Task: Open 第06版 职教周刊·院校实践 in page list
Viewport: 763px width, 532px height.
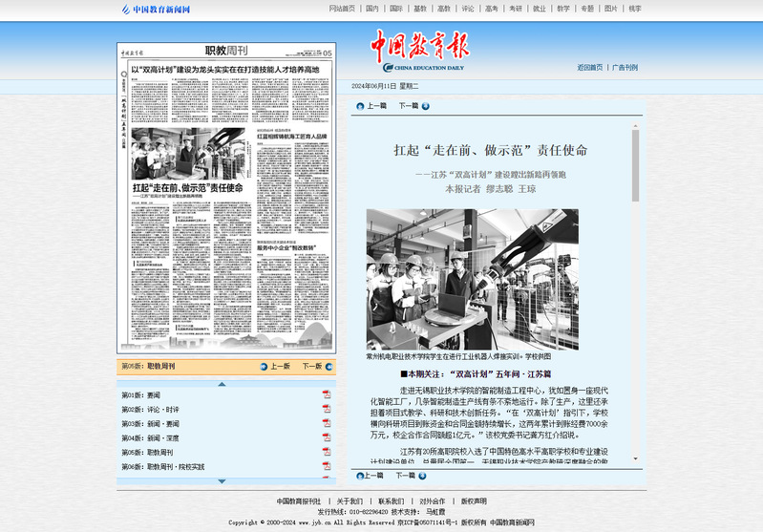Action: 162,467
